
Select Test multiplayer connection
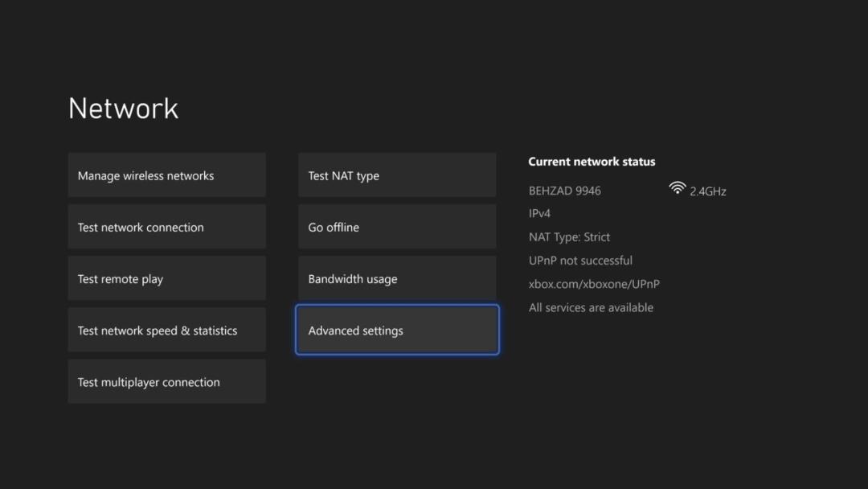pyautogui.click(x=166, y=381)
